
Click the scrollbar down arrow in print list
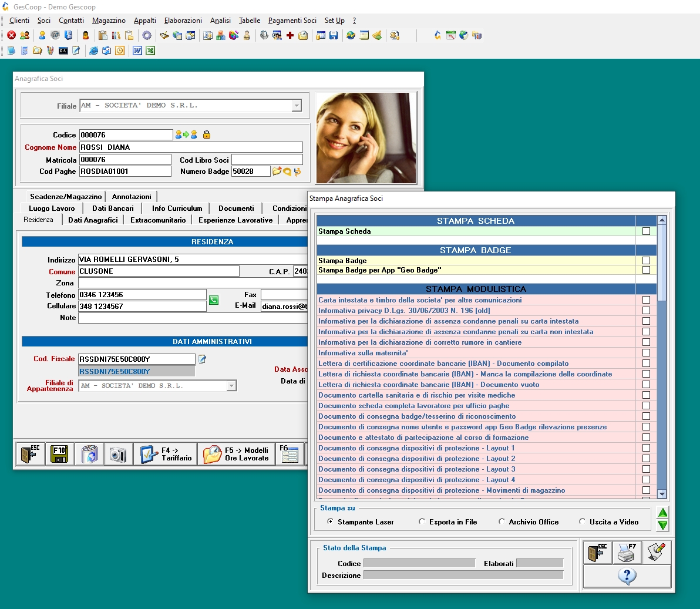tap(662, 494)
